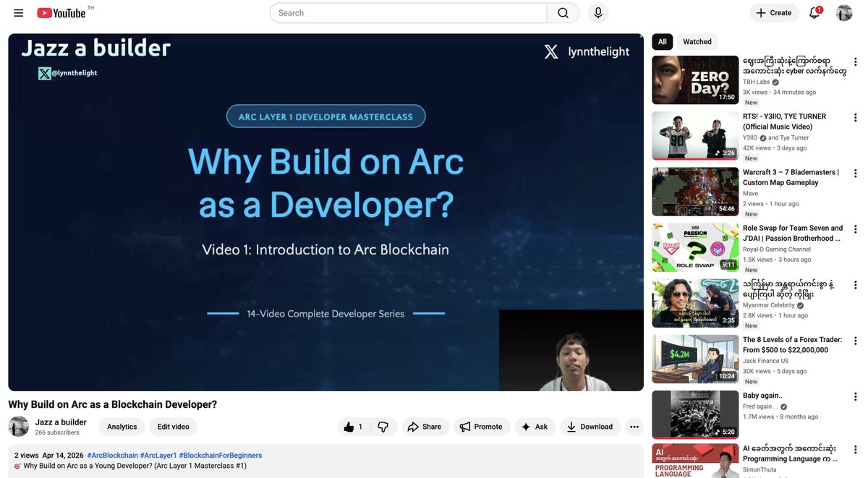Open options for the Forex Trader video

click(x=855, y=341)
